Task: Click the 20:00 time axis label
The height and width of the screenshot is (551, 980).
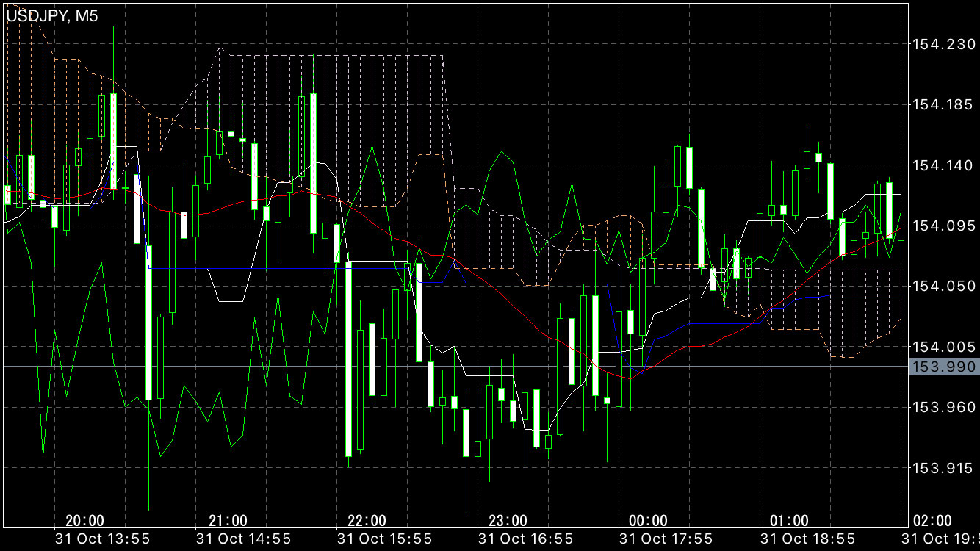Action: pos(84,521)
